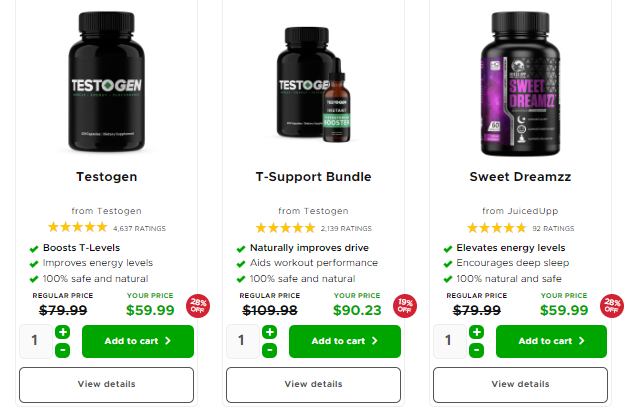Screen dimensions: 628x414
Task: Decrease Testogen quantity with minus icon
Action: pos(62,350)
